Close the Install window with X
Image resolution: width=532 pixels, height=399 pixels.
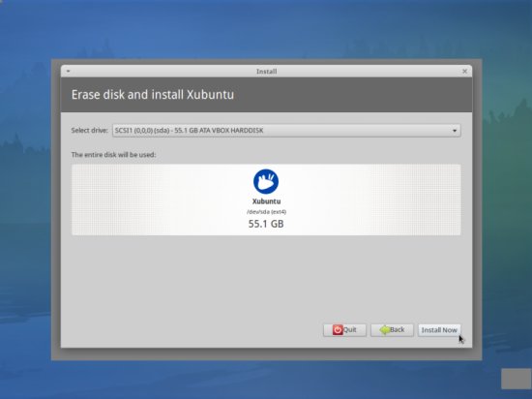(x=465, y=72)
